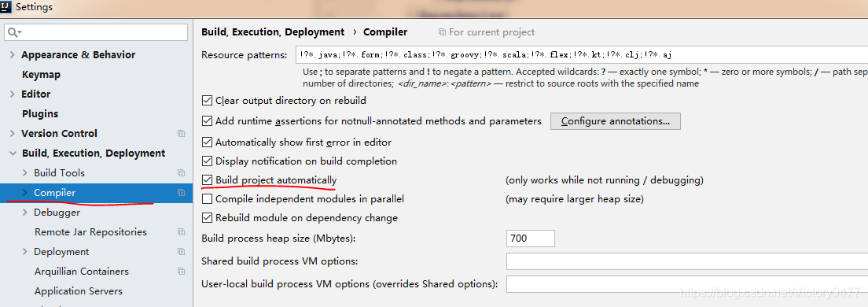Image resolution: width=868 pixels, height=307 pixels.
Task: Open the Plugins settings page
Action: coord(40,113)
